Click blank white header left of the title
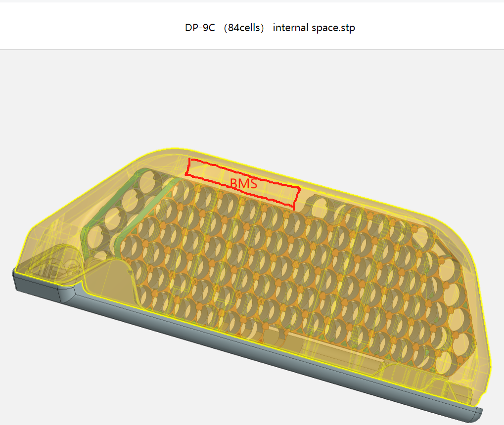Viewport: 504px width, 425px height. [74, 28]
